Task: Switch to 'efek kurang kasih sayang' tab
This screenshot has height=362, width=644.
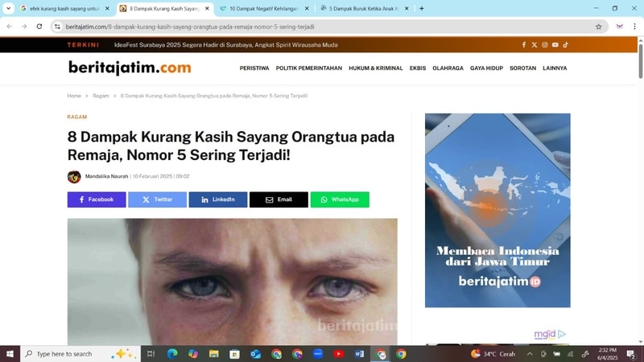Action: (64, 8)
